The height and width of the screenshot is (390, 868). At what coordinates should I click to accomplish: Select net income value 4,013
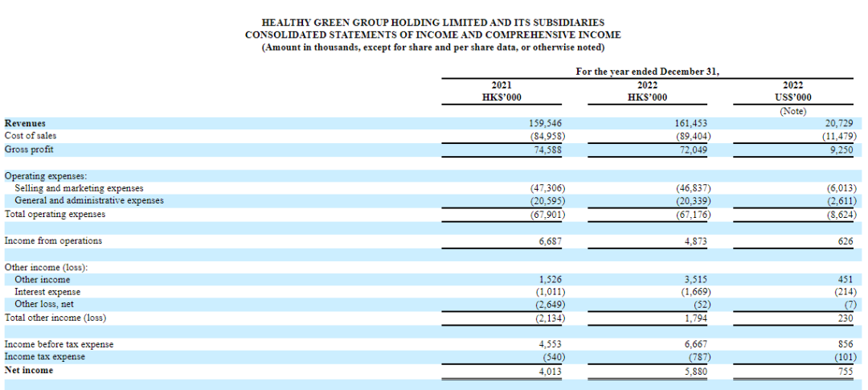[551, 371]
